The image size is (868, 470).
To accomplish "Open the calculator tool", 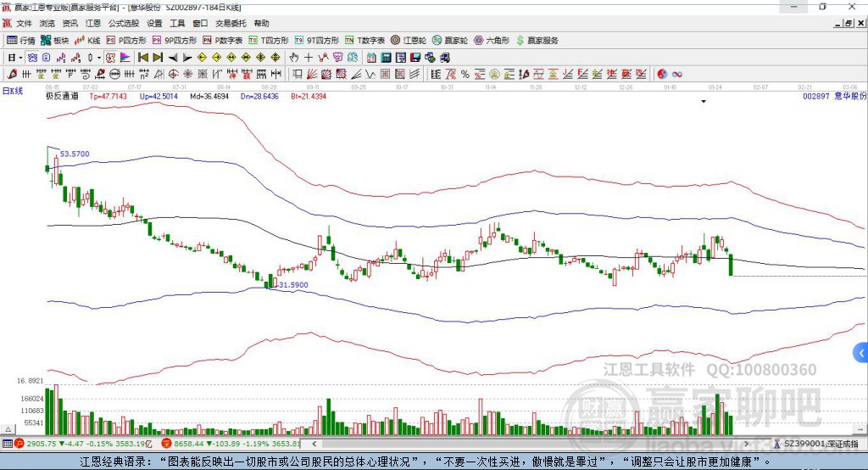I will pos(386,57).
